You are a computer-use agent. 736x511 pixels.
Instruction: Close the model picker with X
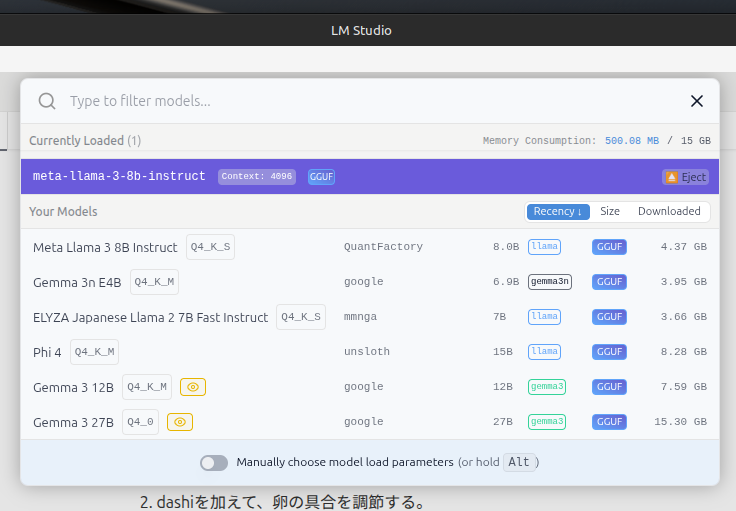click(697, 101)
